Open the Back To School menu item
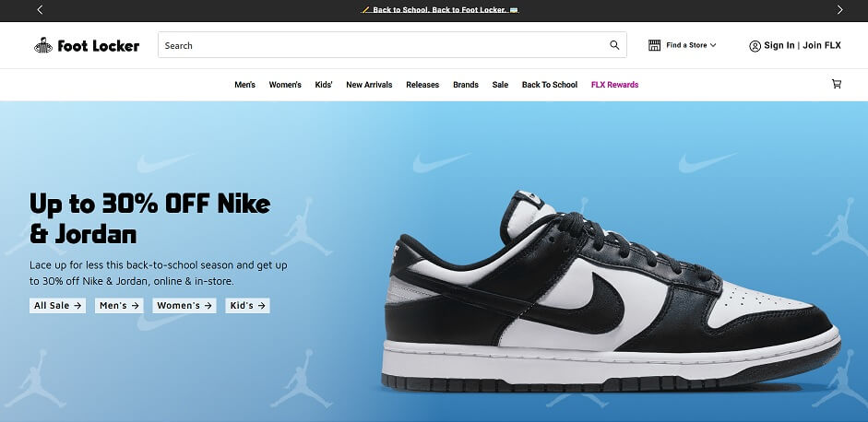This screenshot has height=422, width=868. point(549,85)
